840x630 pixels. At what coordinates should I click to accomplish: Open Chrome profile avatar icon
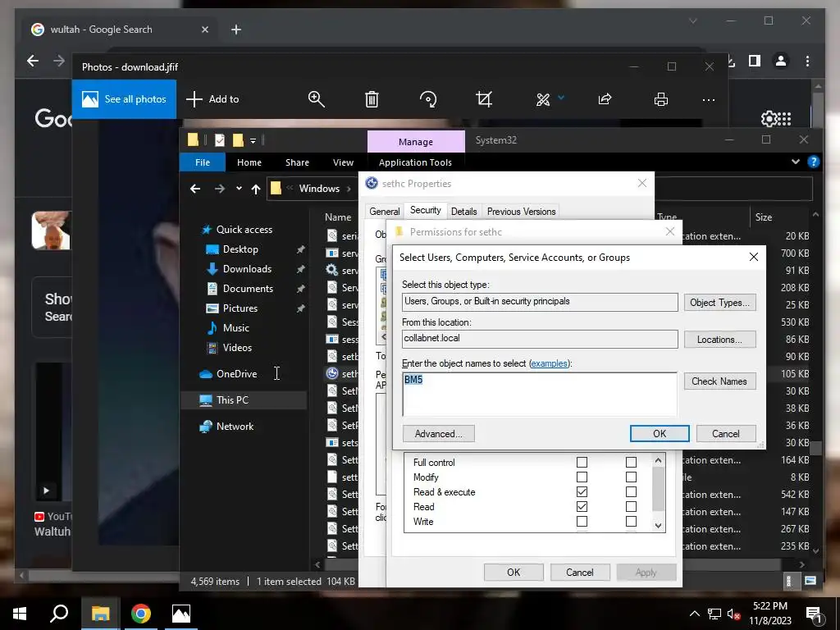point(781,61)
